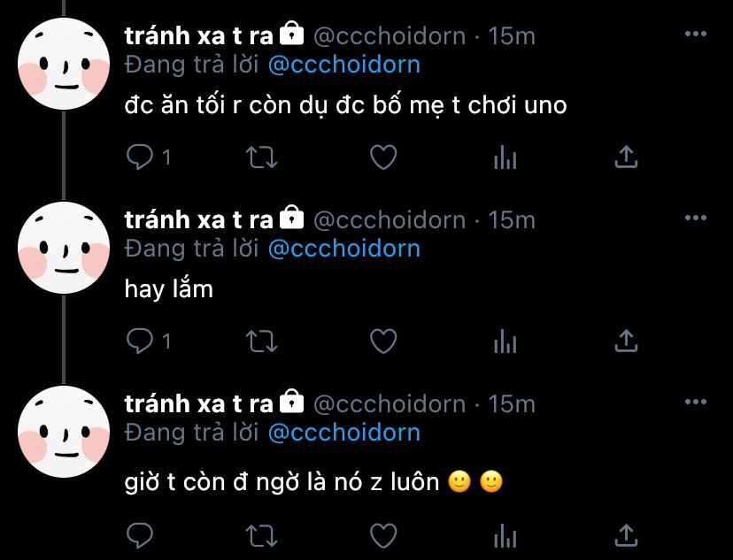Open more options on the last tweet
Screen dimensions: 733x560
point(695,402)
